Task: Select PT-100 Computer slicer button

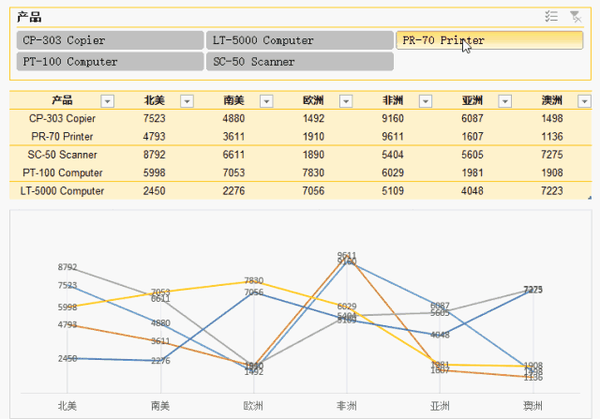Action: (110, 62)
